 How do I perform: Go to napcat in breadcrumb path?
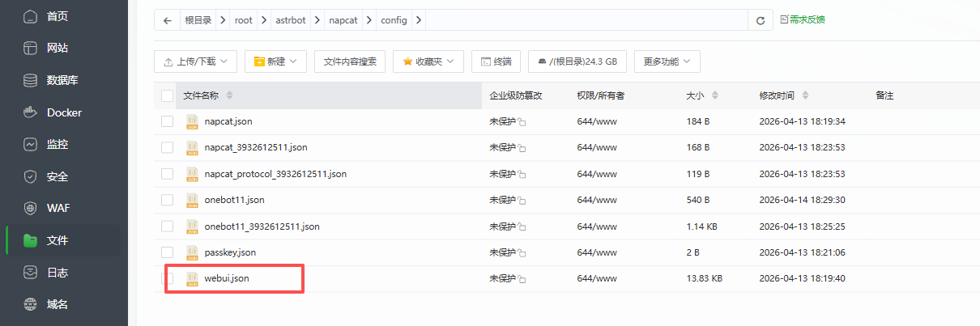point(343,20)
